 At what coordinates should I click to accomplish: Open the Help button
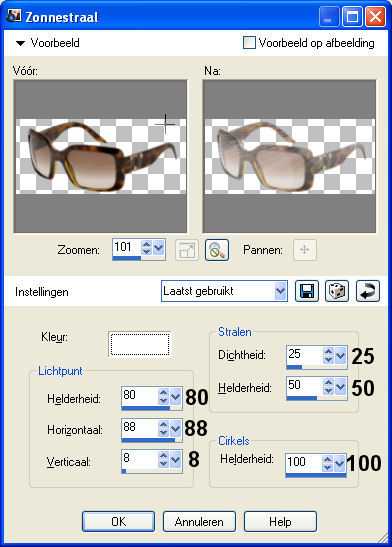pyautogui.click(x=280, y=522)
